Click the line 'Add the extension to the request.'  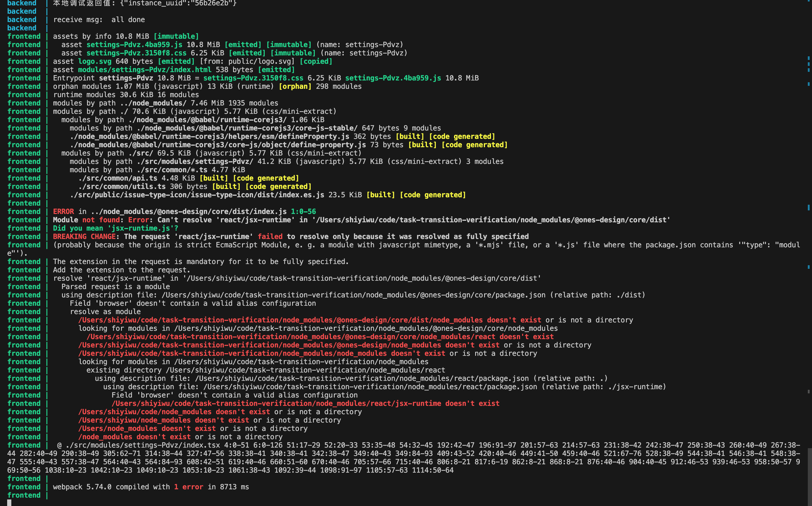point(122,270)
